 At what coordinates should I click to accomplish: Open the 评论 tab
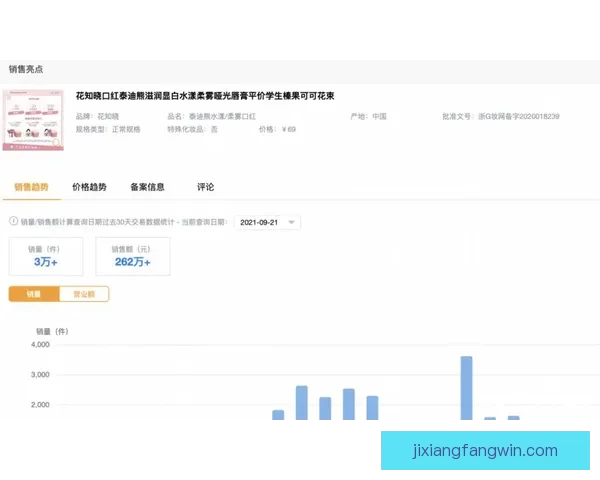coord(205,187)
